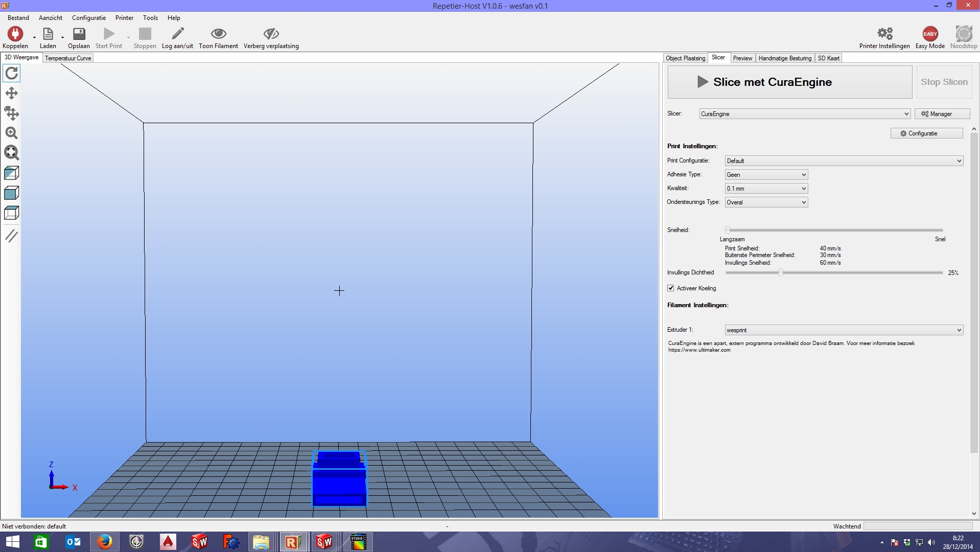Open the Printer menu

pyautogui.click(x=124, y=18)
